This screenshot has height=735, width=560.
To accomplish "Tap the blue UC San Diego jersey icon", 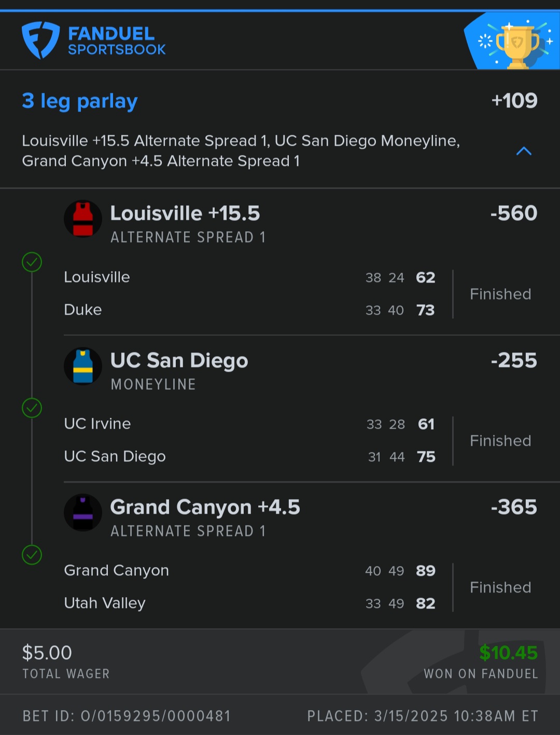I will 83,366.
